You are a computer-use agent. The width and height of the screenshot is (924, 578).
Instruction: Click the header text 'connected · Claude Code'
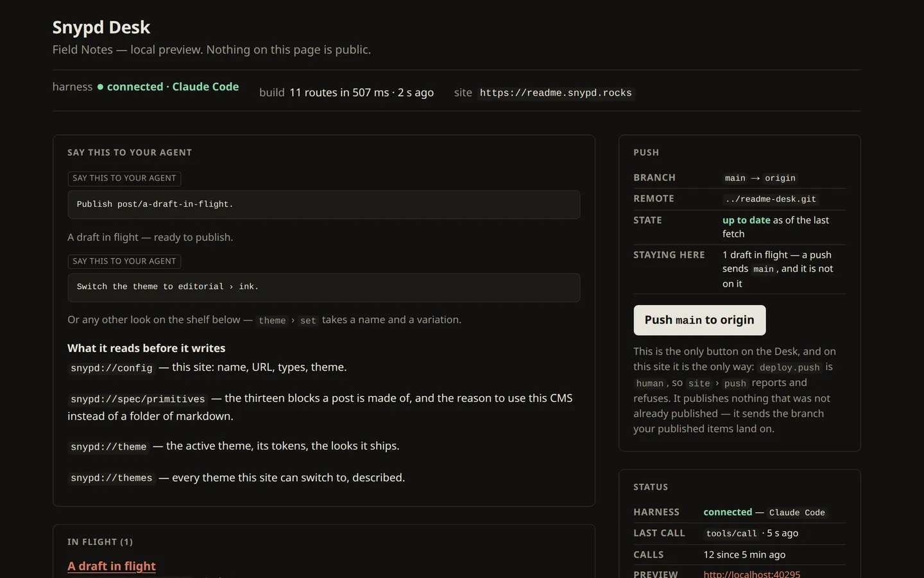point(173,87)
